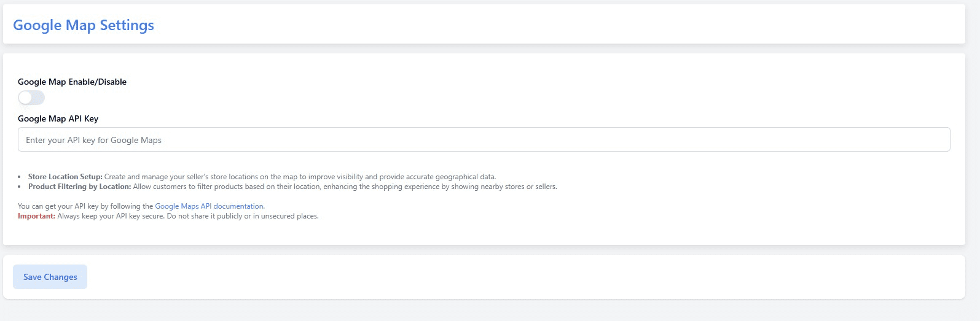The height and width of the screenshot is (321, 980).
Task: Click the bullet before Store Location Setup
Action: point(20,177)
